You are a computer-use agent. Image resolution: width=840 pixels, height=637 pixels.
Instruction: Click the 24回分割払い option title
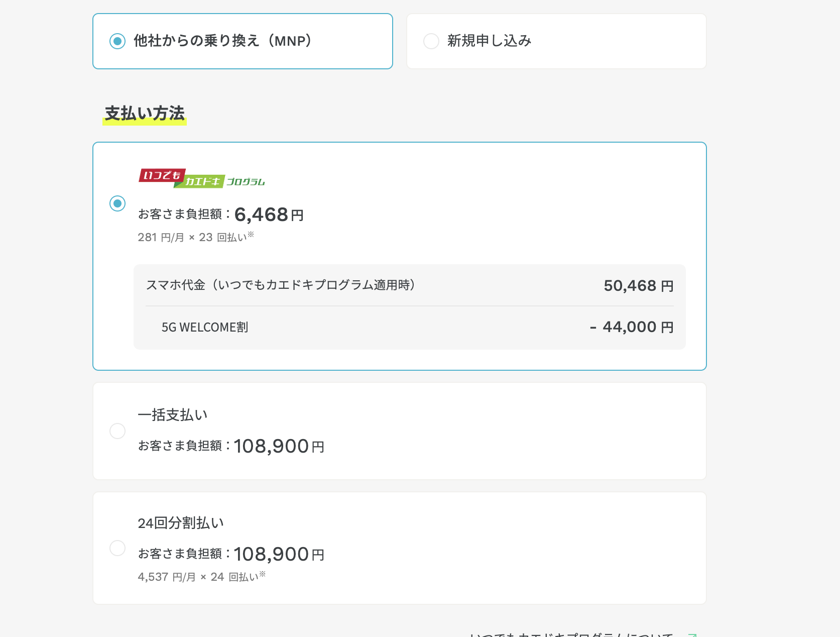pos(181,523)
